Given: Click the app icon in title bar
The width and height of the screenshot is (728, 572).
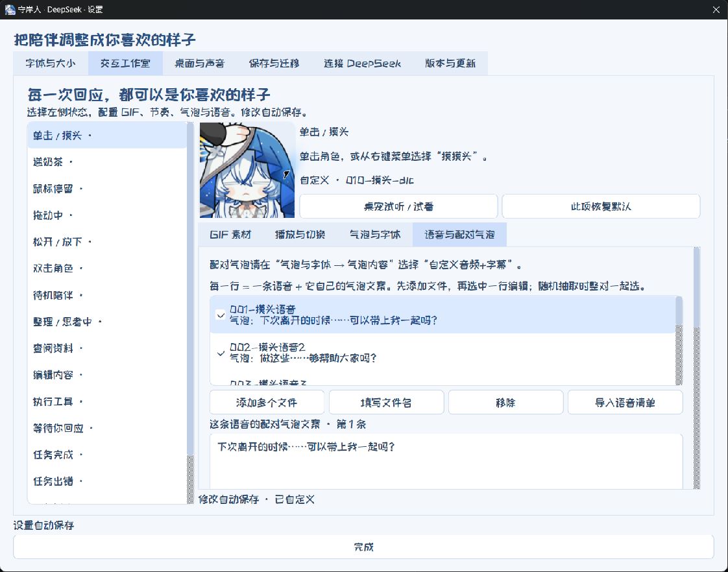Looking at the screenshot, I should point(10,9).
